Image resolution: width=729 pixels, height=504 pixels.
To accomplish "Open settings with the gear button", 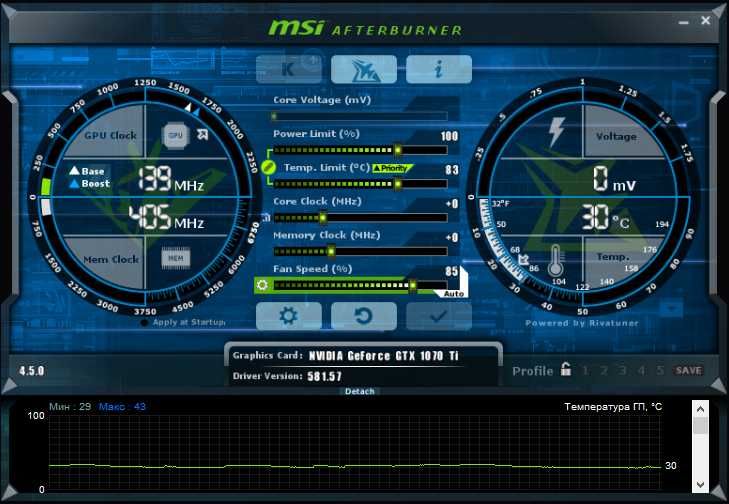I will [288, 316].
